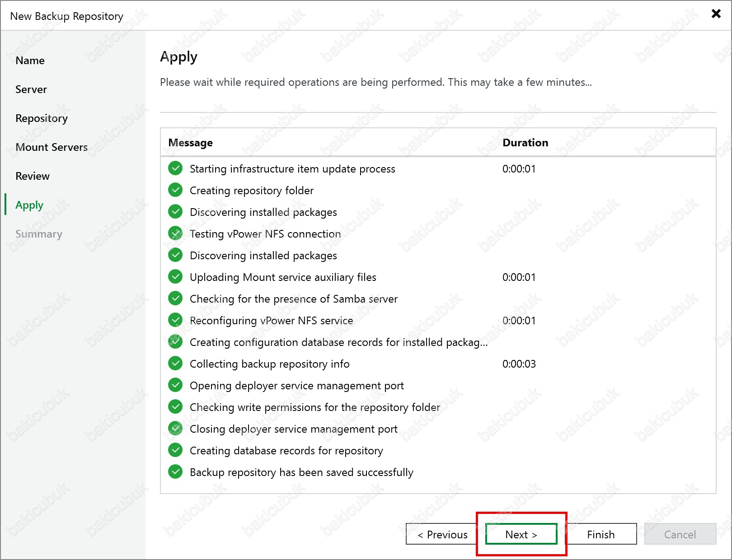Click Finish to complete the wizard
The image size is (732, 560).
[x=601, y=534]
